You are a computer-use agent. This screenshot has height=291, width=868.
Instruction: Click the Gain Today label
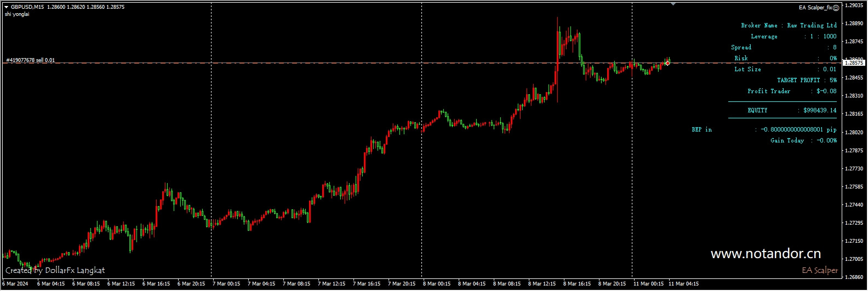(x=787, y=140)
